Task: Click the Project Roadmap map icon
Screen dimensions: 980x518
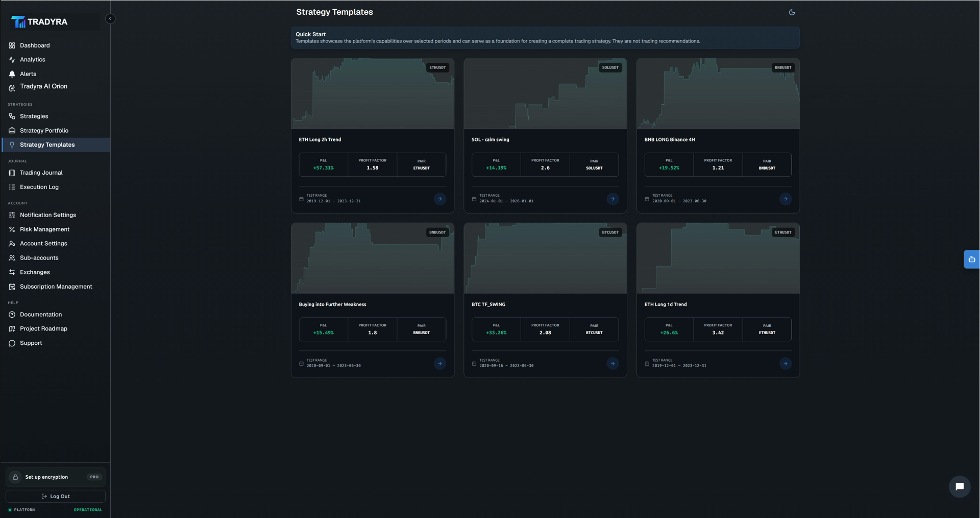Action: (12, 329)
